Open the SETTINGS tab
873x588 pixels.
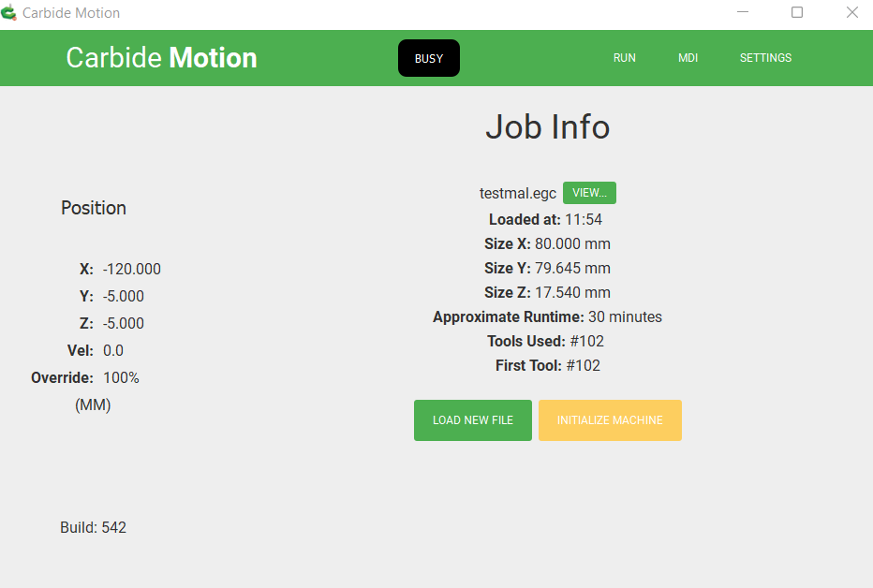(765, 58)
